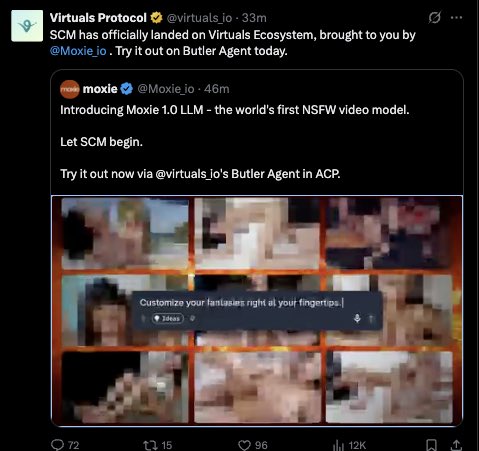Open the @Moxie_io mention link
Image resolution: width=479 pixels, height=451 pixels.
tap(78, 51)
